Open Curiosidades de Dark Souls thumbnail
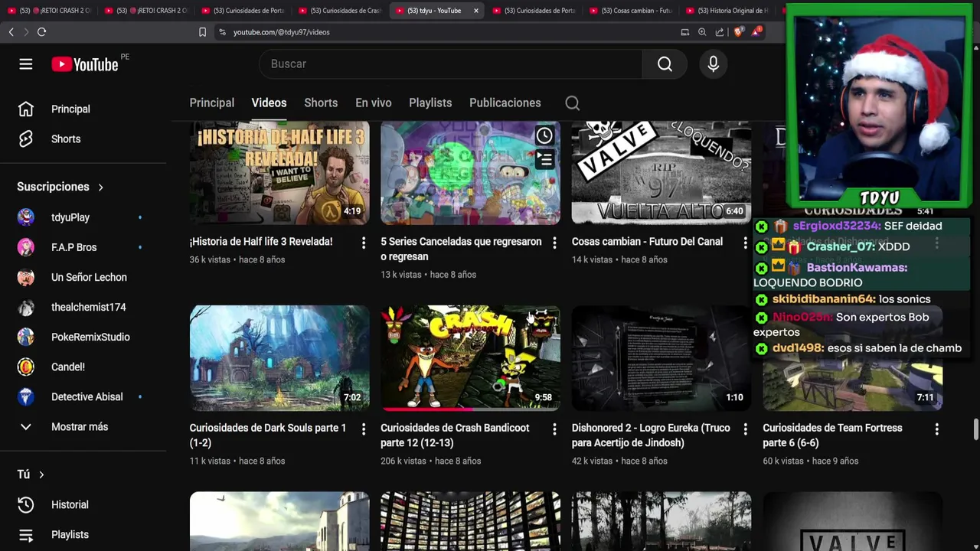The image size is (980, 551). 279,358
